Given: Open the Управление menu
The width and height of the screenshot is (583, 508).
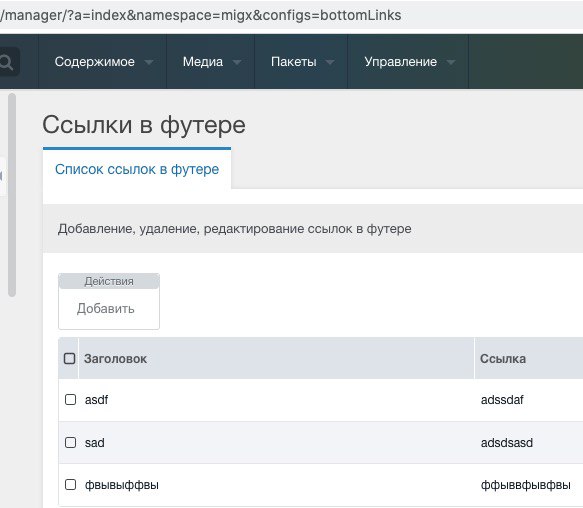Looking at the screenshot, I should click(x=408, y=62).
